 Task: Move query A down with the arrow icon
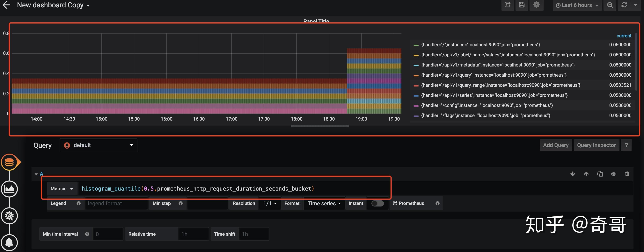click(x=573, y=174)
